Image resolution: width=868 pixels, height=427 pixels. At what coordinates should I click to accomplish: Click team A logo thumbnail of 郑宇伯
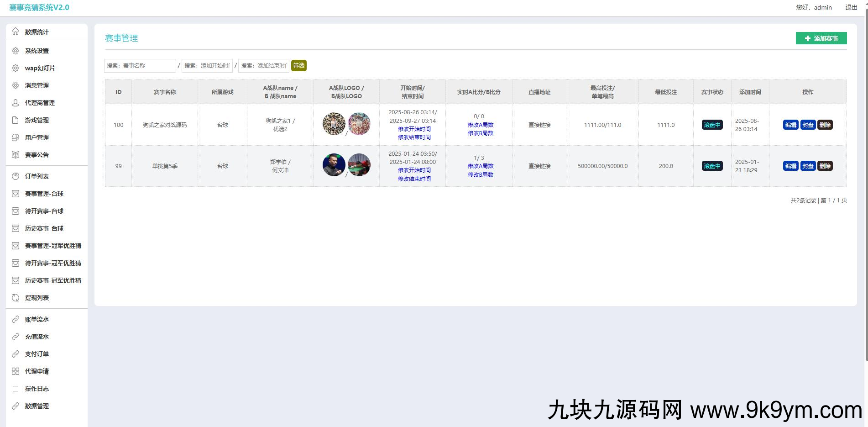[x=334, y=165]
